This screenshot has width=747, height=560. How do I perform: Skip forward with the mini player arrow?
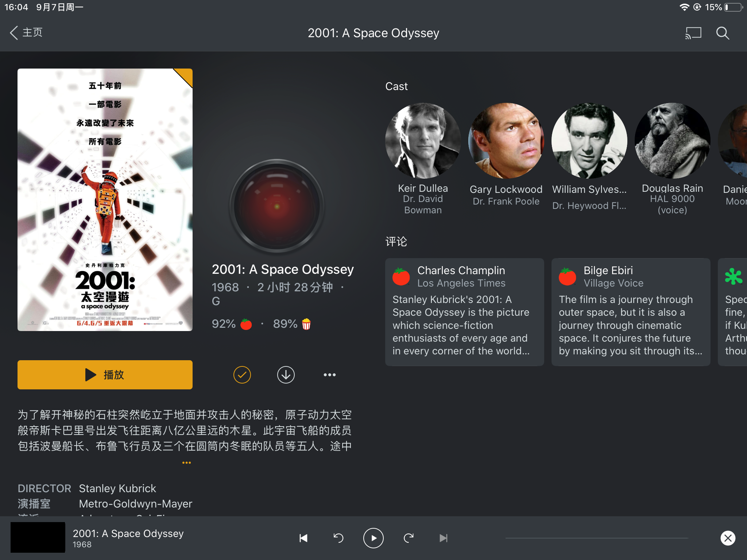point(409,538)
